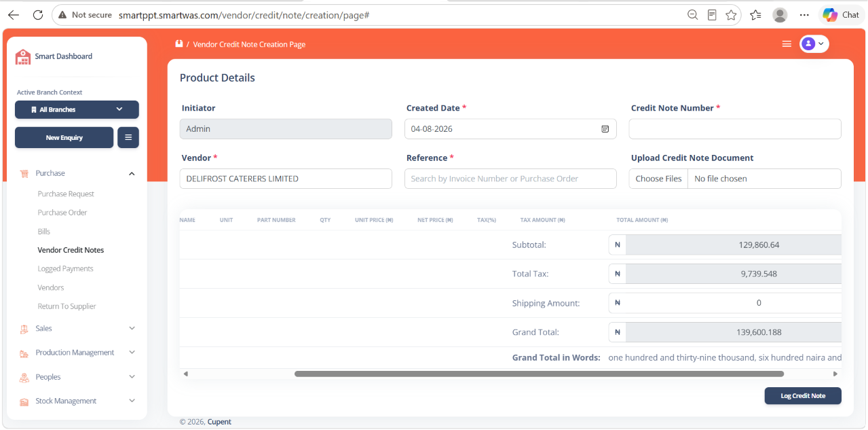Expand Stock Management chevron

point(132,401)
